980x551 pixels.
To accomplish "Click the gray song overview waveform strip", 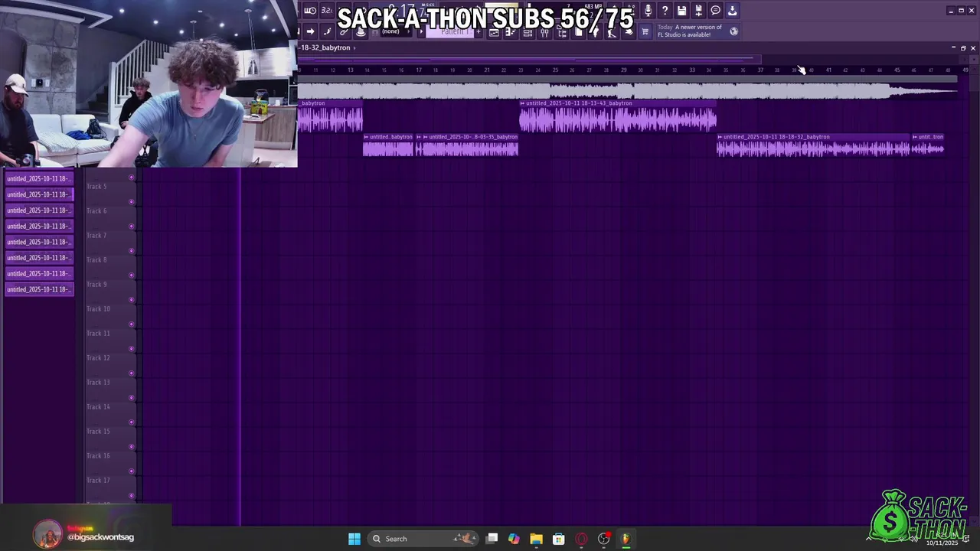I will point(628,90).
